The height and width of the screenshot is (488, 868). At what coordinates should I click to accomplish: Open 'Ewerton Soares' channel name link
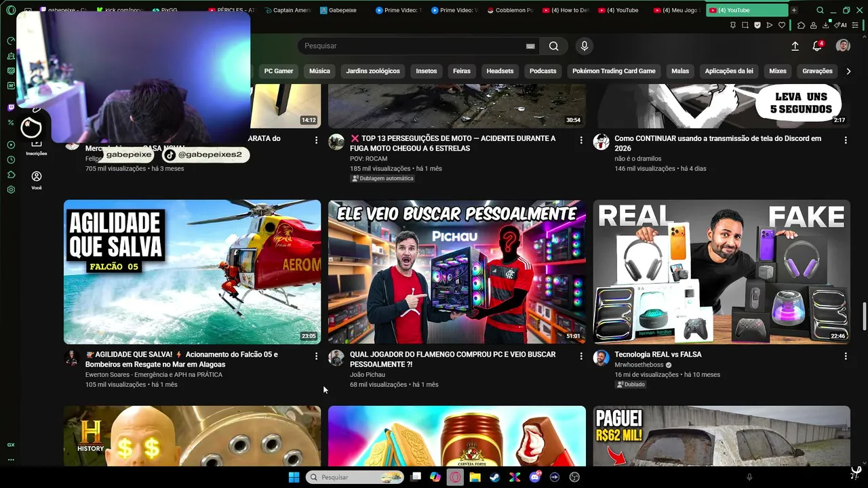coord(154,375)
